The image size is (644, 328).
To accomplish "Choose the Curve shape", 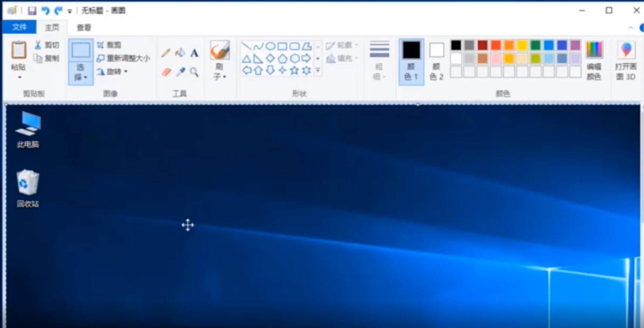I will point(258,46).
